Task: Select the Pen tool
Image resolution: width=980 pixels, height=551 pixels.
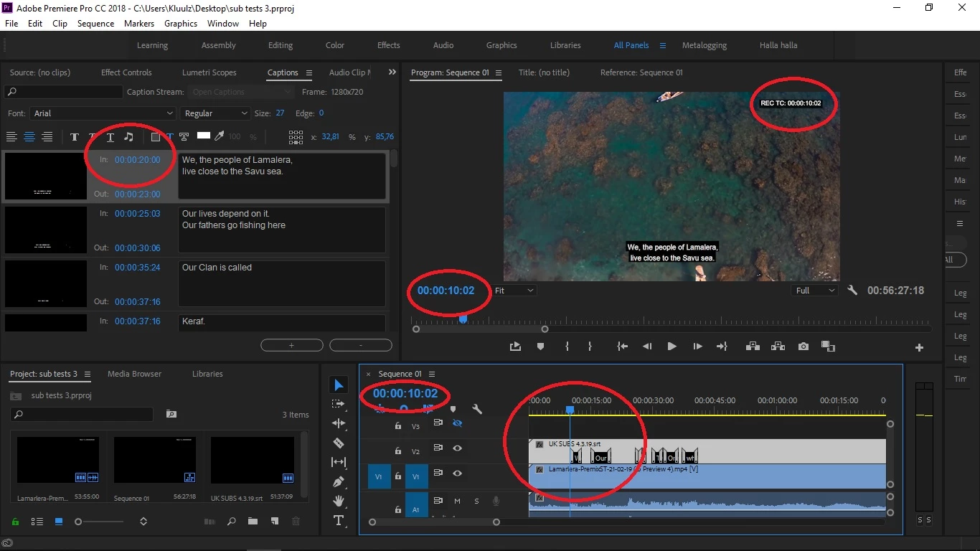Action: 339,481
